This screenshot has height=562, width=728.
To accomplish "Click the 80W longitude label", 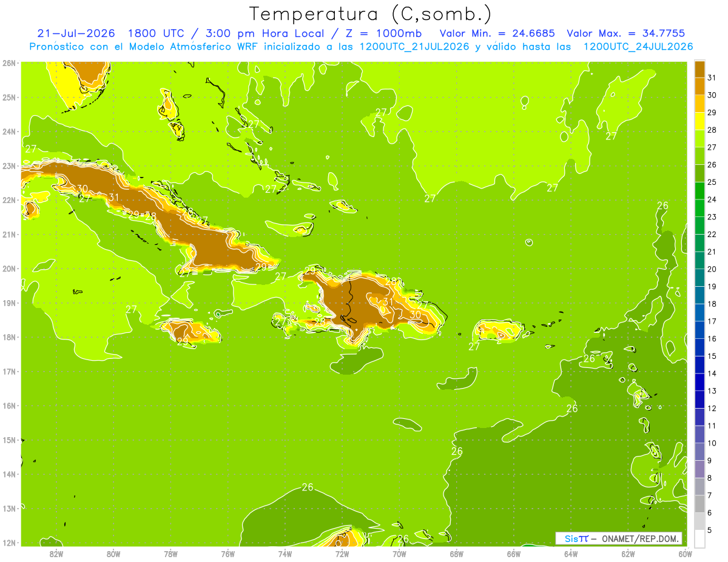I will tap(113, 554).
